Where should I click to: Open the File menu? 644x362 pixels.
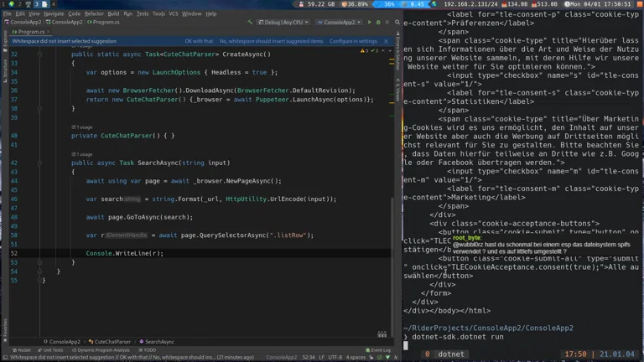pos(8,13)
